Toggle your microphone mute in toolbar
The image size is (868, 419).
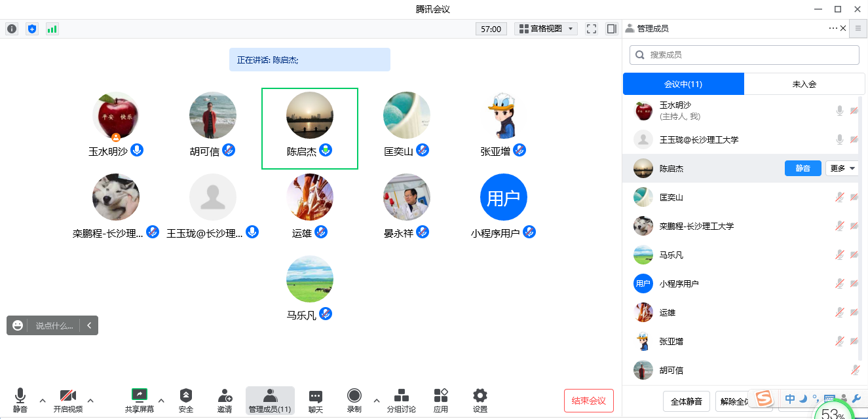(x=20, y=400)
